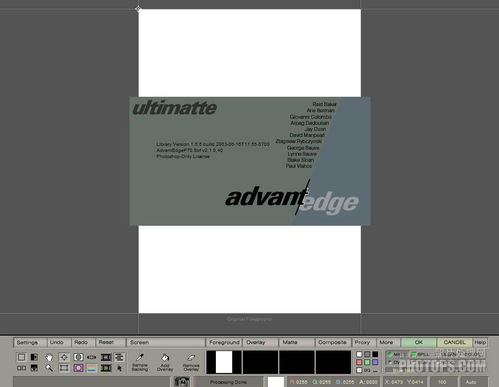Open the Settings menu button

click(30, 342)
